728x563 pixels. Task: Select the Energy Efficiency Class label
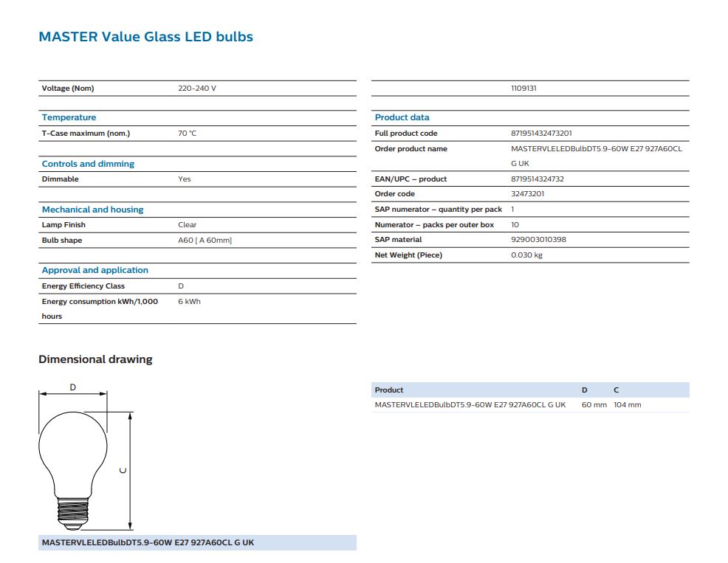[83, 286]
